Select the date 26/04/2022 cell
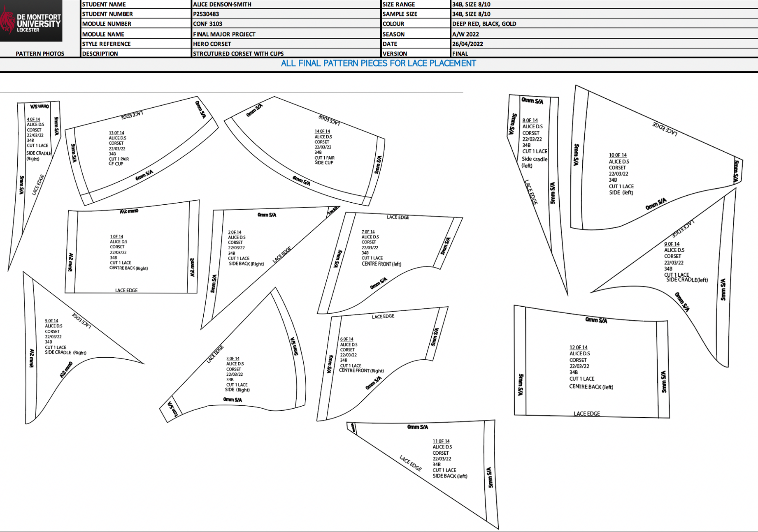 (x=605, y=44)
